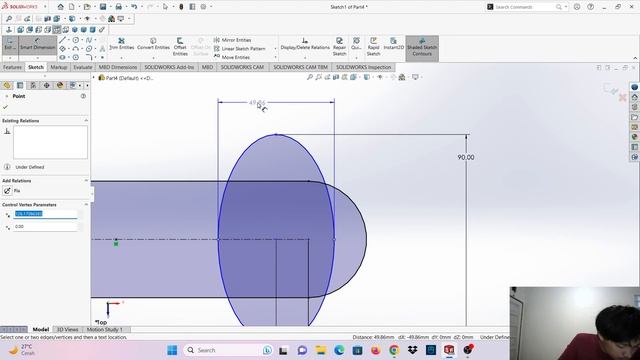640x360 pixels.
Task: Open Circle tool dropdown arrow
Action: (x=82, y=40)
